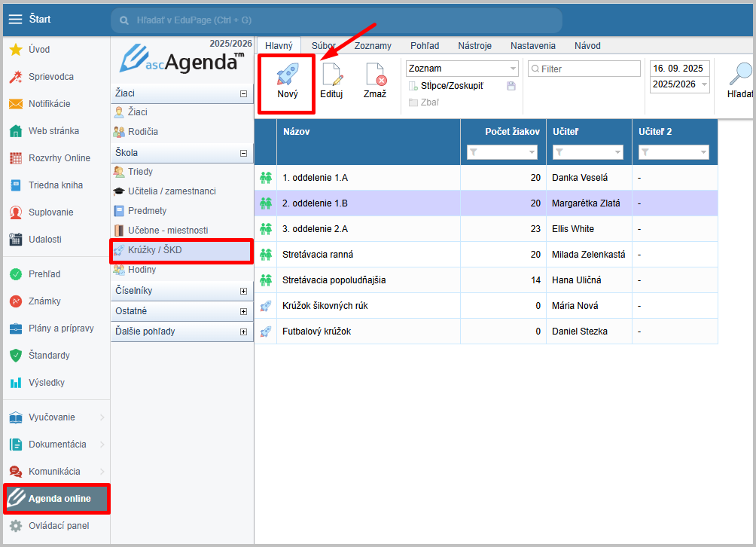
Task: Expand the Ďalšie pohľady section
Action: pyautogui.click(x=243, y=332)
